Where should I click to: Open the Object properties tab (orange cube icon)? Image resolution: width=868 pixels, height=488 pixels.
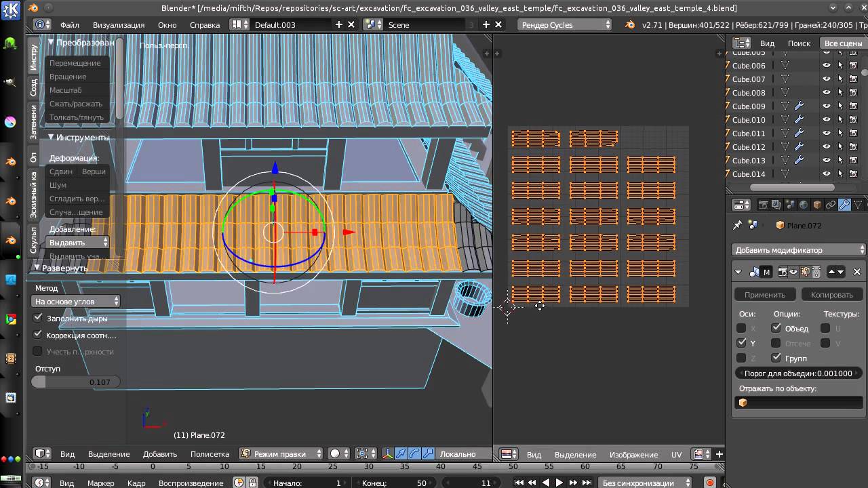pos(817,204)
